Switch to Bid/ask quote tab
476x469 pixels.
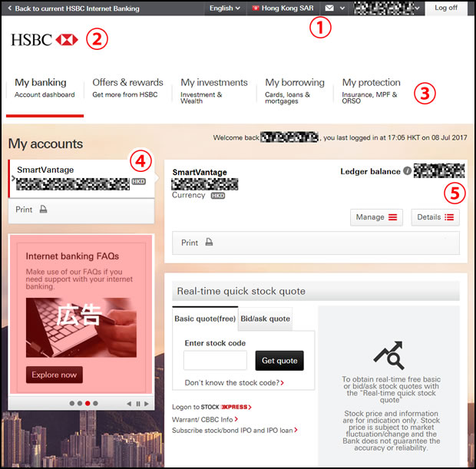pos(266,319)
